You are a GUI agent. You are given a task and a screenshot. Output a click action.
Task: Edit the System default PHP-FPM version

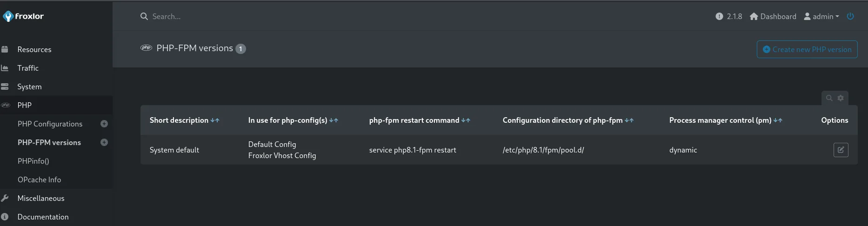point(841,150)
